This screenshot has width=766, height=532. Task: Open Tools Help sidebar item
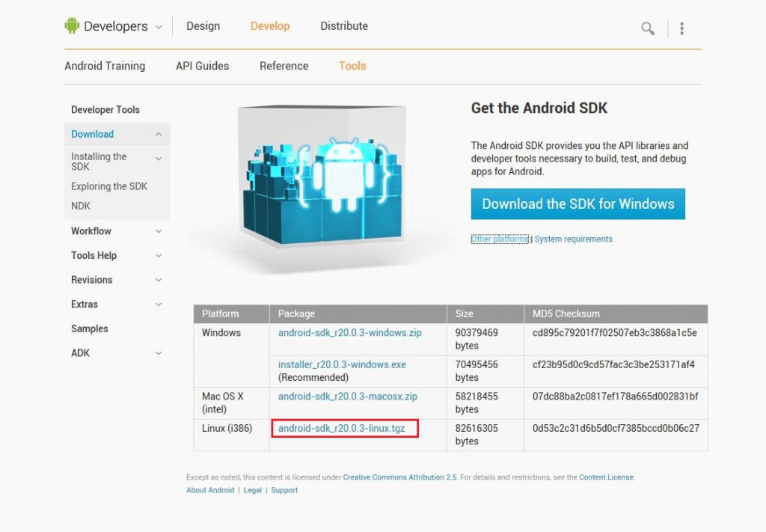(94, 255)
